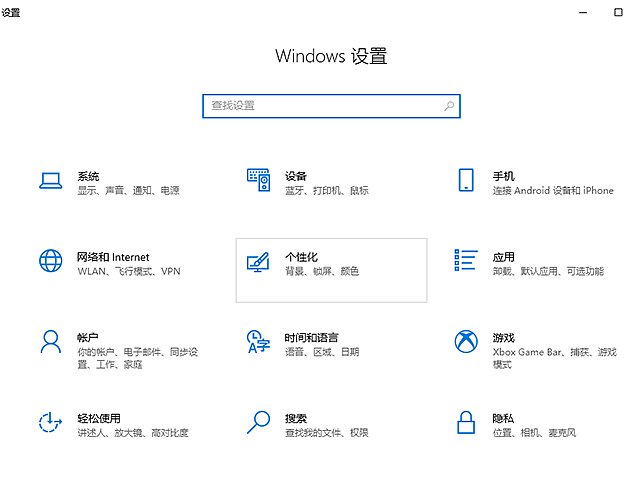Image resolution: width=640 pixels, height=480 pixels.
Task: Open the 时间和语言 title
Action: pyautogui.click(x=311, y=338)
